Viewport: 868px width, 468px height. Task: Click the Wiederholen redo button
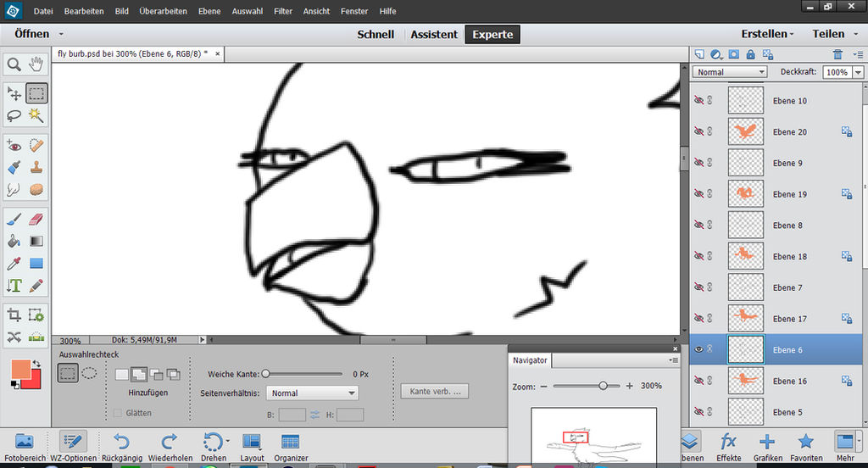pos(170,448)
